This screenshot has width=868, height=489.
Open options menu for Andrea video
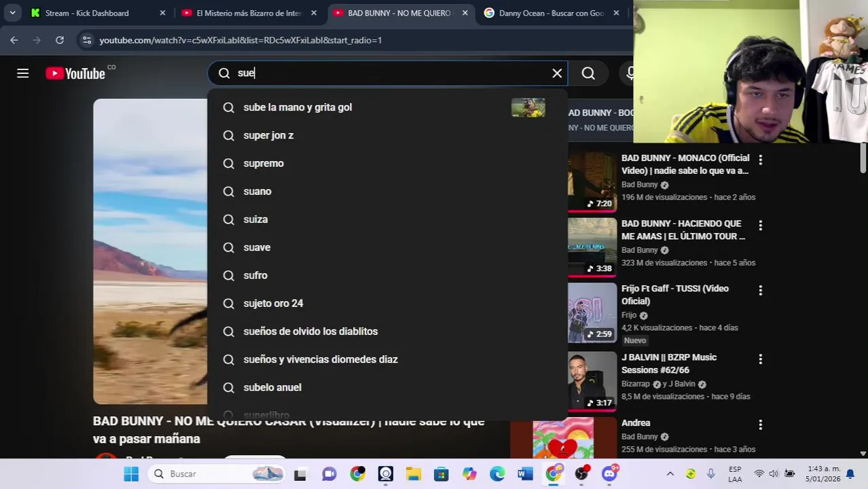click(760, 424)
